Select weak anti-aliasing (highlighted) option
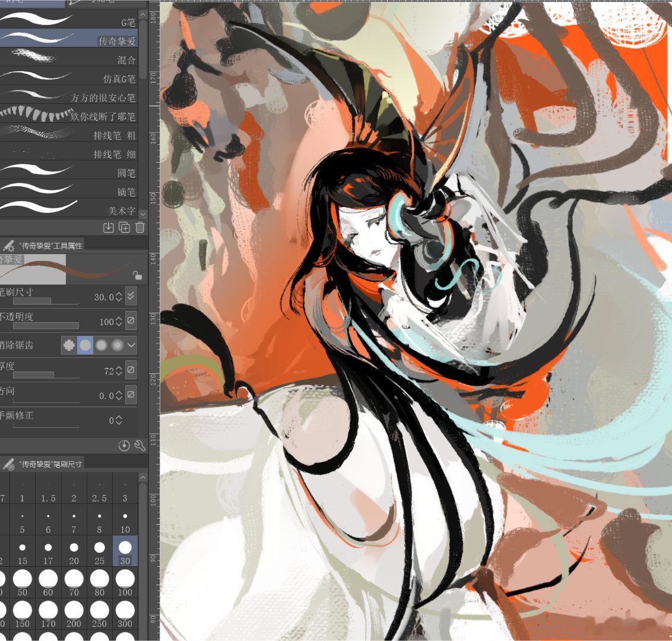Image resolution: width=672 pixels, height=641 pixels. (85, 345)
